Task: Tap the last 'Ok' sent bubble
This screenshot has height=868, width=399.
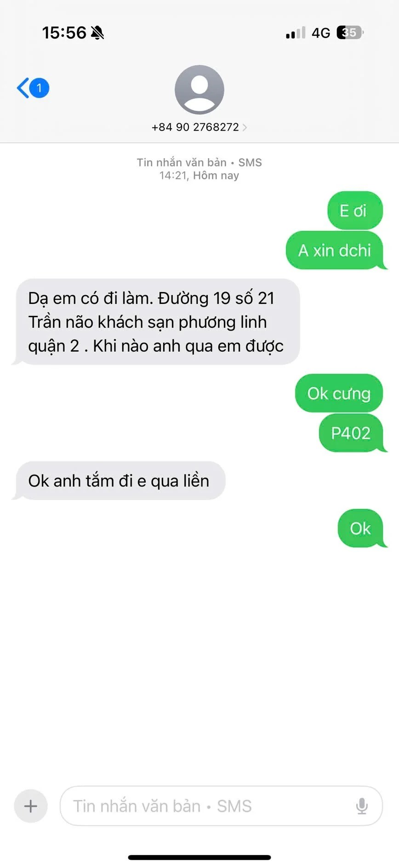Action: click(362, 529)
